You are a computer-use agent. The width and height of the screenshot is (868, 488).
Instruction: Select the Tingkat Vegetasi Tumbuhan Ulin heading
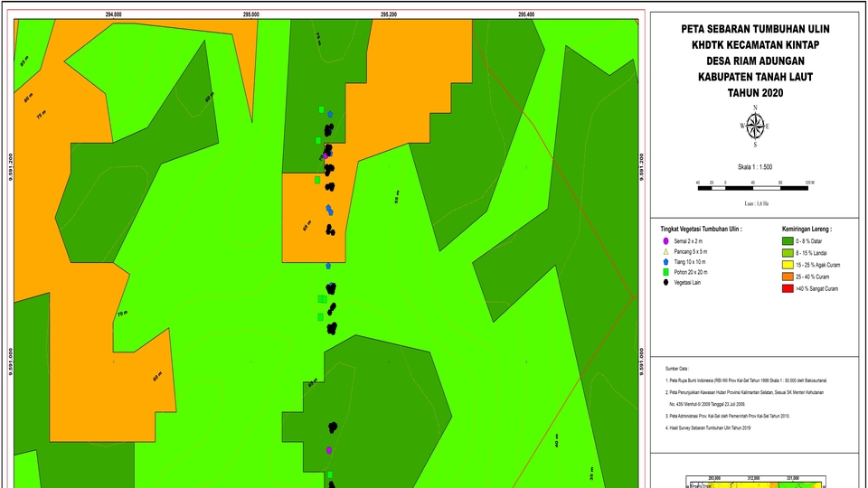(701, 230)
